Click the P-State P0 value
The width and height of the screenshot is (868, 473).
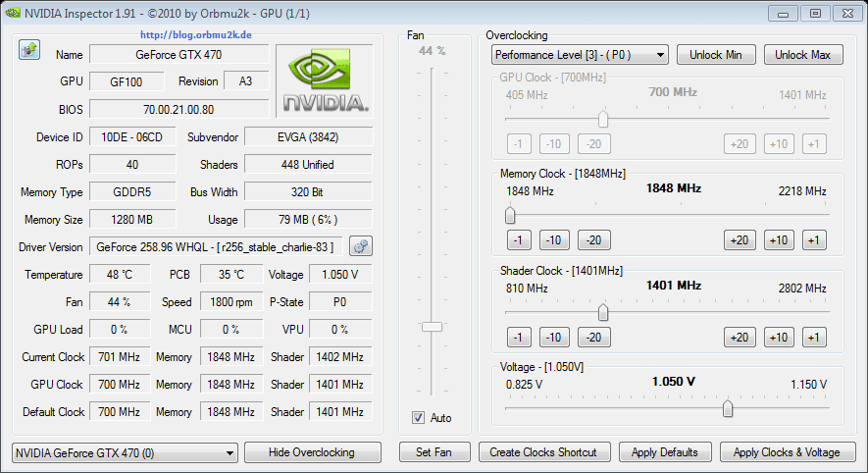[x=340, y=302]
